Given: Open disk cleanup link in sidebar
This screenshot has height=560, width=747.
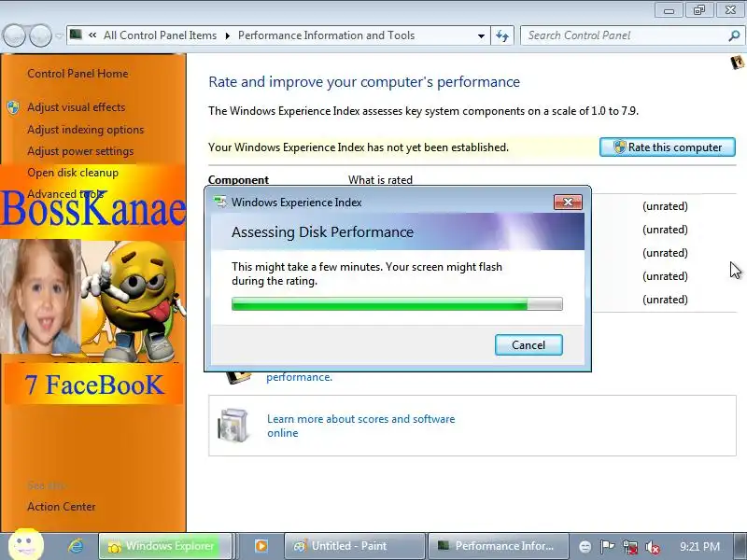Looking at the screenshot, I should (73, 173).
